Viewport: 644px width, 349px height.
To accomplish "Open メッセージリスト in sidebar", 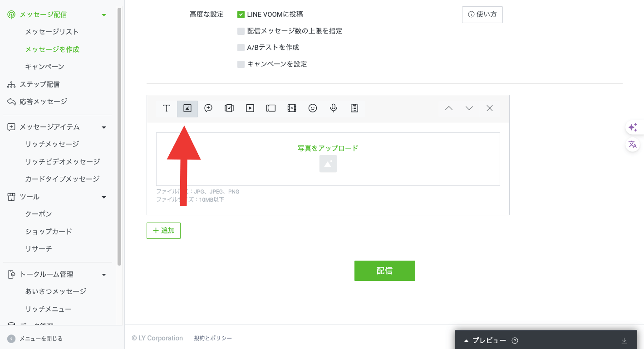I will coord(52,32).
